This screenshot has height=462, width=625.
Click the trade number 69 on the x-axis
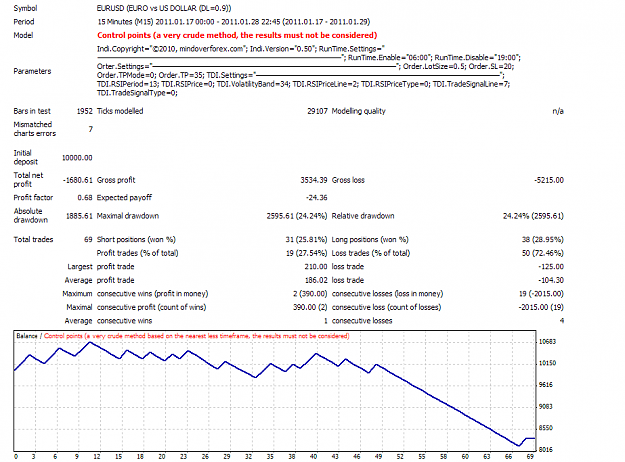tap(530, 456)
